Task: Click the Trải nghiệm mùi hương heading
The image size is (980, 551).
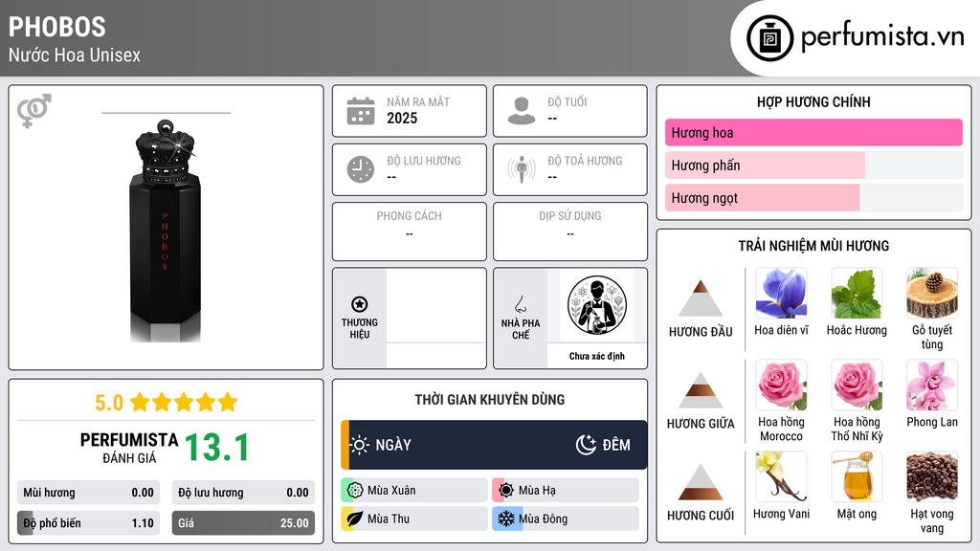Action: click(813, 246)
